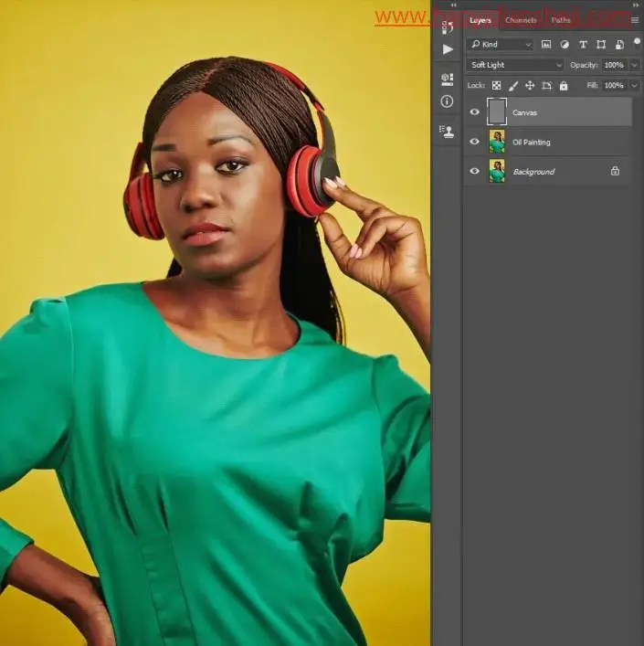This screenshot has height=646, width=644.
Task: Open the Actions panel play icon
Action: (x=448, y=49)
